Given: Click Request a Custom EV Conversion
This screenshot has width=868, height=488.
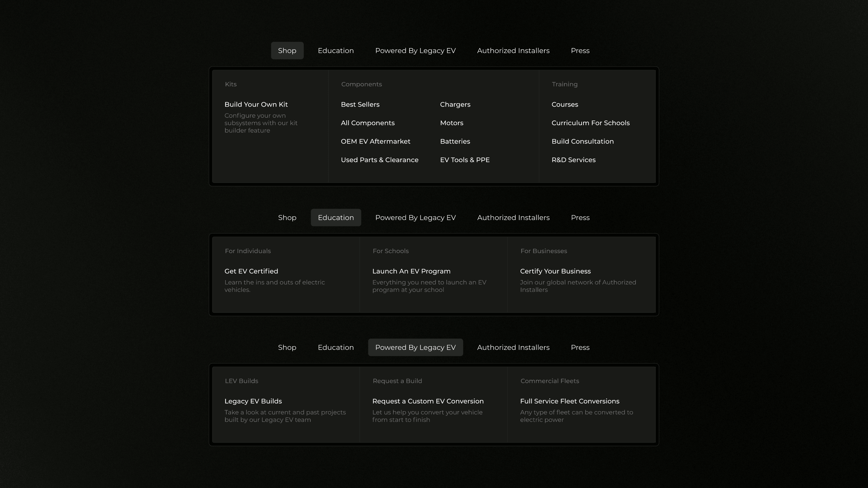Looking at the screenshot, I should [x=428, y=401].
